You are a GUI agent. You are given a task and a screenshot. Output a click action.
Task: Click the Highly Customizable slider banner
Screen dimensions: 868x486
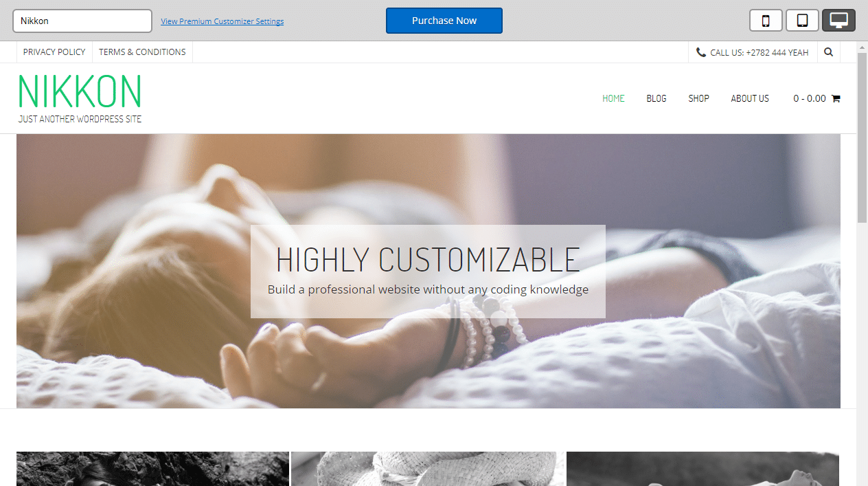(428, 271)
